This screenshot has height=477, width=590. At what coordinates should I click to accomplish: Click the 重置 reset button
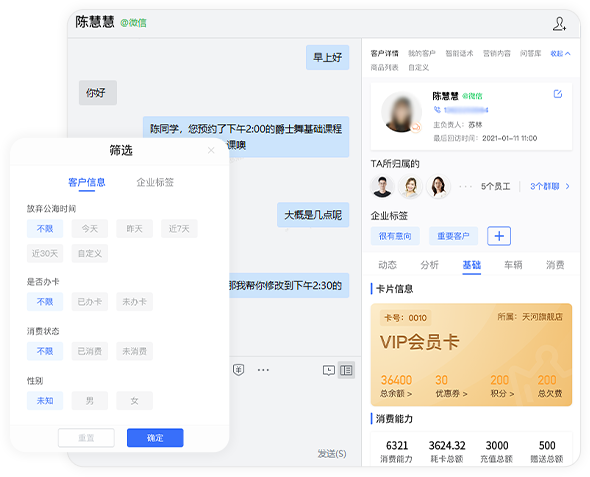86,438
